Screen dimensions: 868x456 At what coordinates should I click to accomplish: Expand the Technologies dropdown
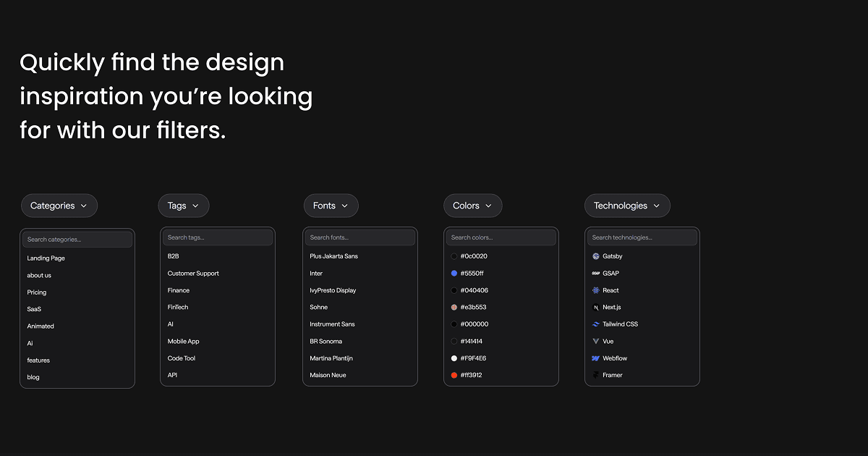(x=626, y=206)
